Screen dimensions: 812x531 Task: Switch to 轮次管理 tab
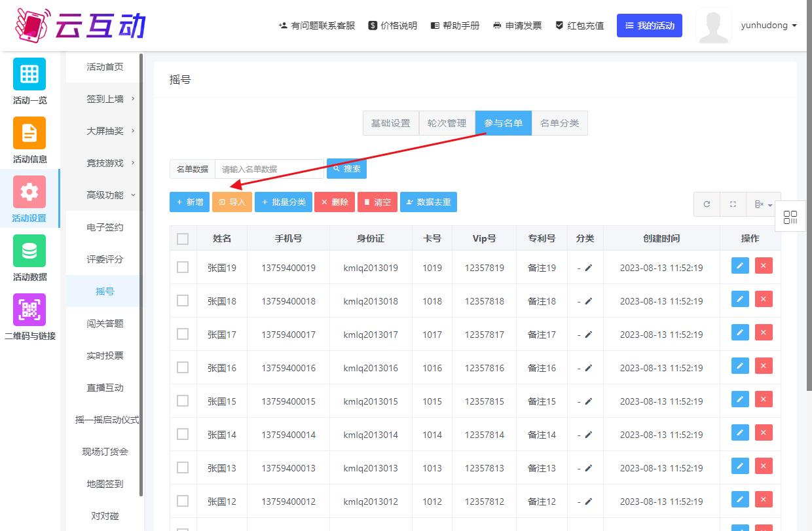[447, 123]
